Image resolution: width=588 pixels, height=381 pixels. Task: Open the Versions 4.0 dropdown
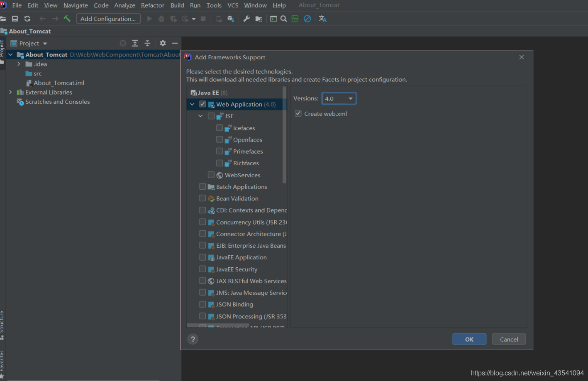[339, 98]
